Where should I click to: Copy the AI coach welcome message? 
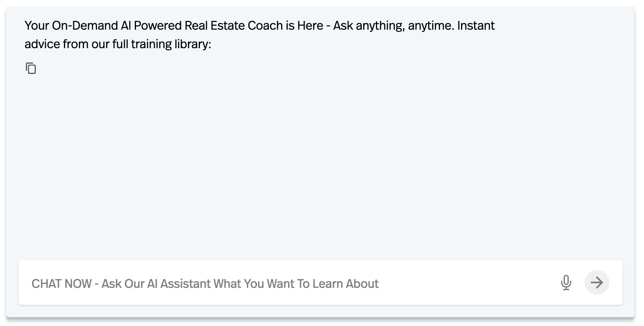[31, 68]
